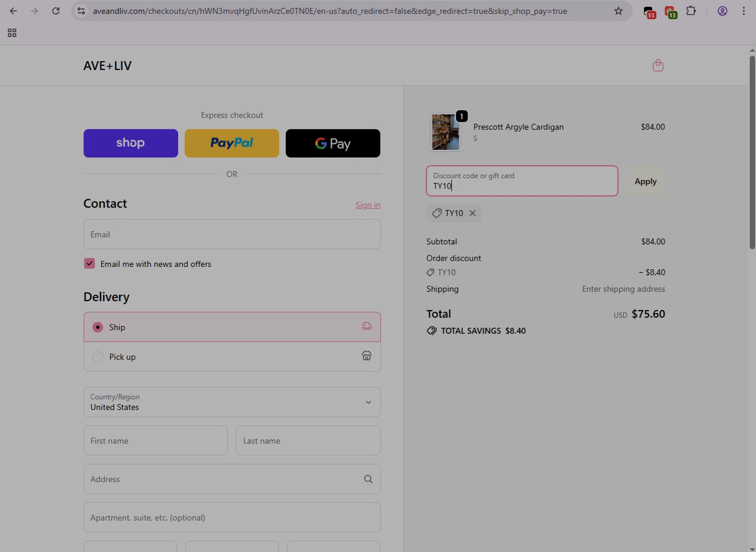Viewport: 756px width, 552px height.
Task: Select the Pick up delivery option
Action: (232, 356)
